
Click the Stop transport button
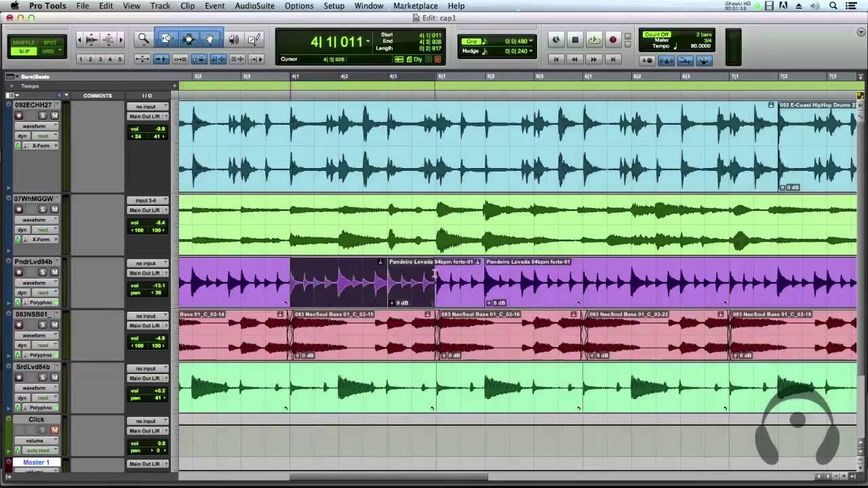point(575,40)
